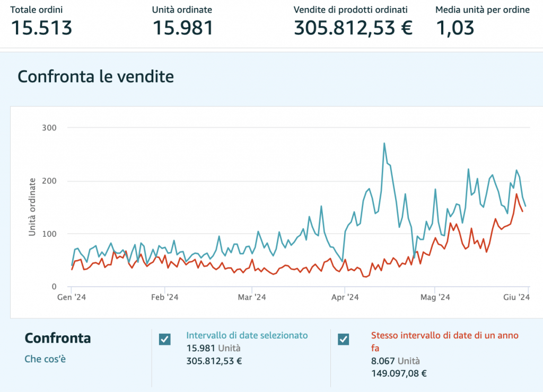The width and height of the screenshot is (543, 392).
Task: Select the 'Media unità per ordine' value 1,03
Action: (454, 28)
